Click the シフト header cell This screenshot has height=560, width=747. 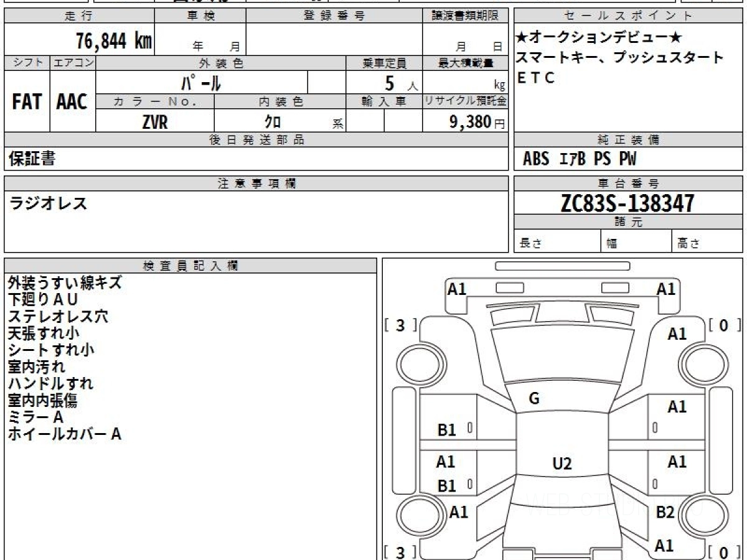27,63
